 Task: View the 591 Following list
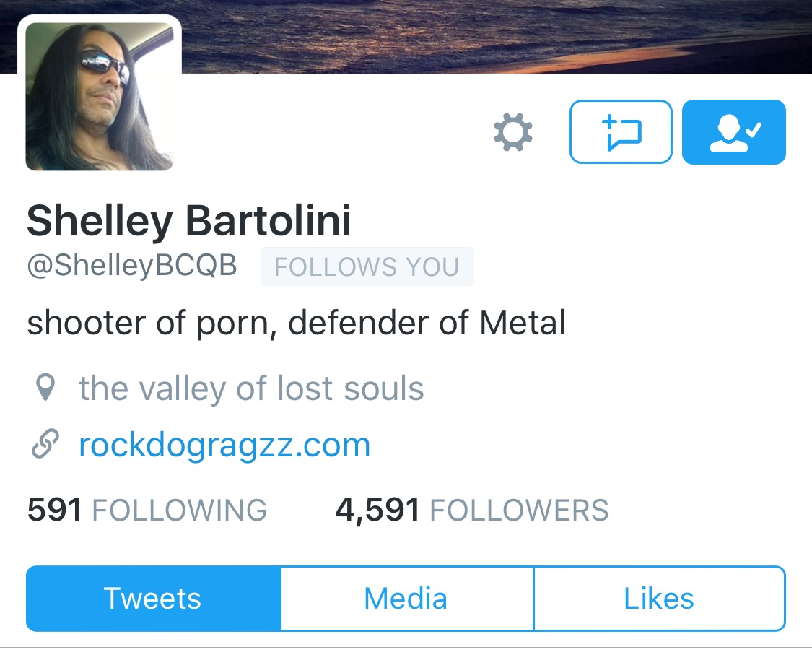pos(147,510)
